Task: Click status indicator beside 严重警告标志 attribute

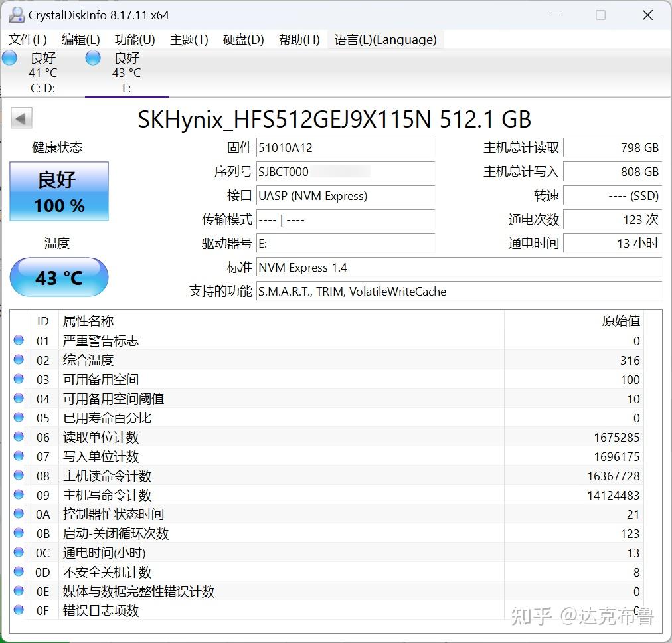Action: (x=18, y=340)
